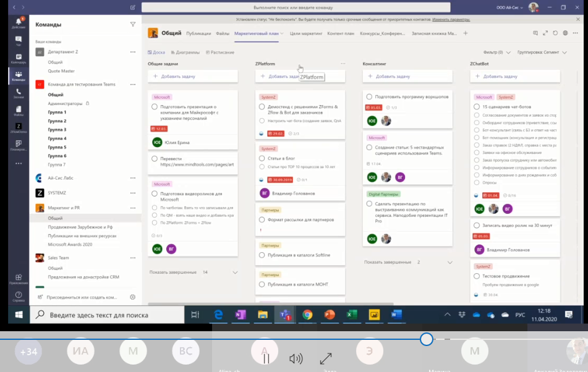This screenshot has height=372, width=588.
Task: Open Power BI from the taskbar
Action: 374,315
